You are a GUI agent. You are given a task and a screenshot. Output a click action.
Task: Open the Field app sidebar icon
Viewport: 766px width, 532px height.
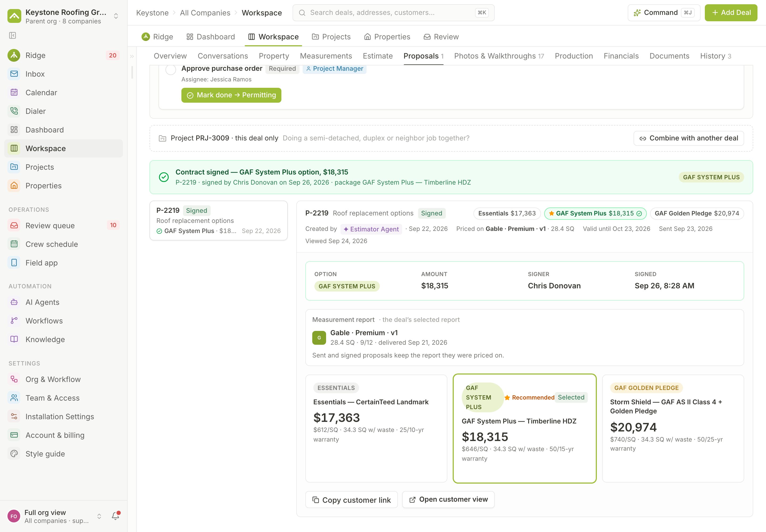(x=14, y=263)
